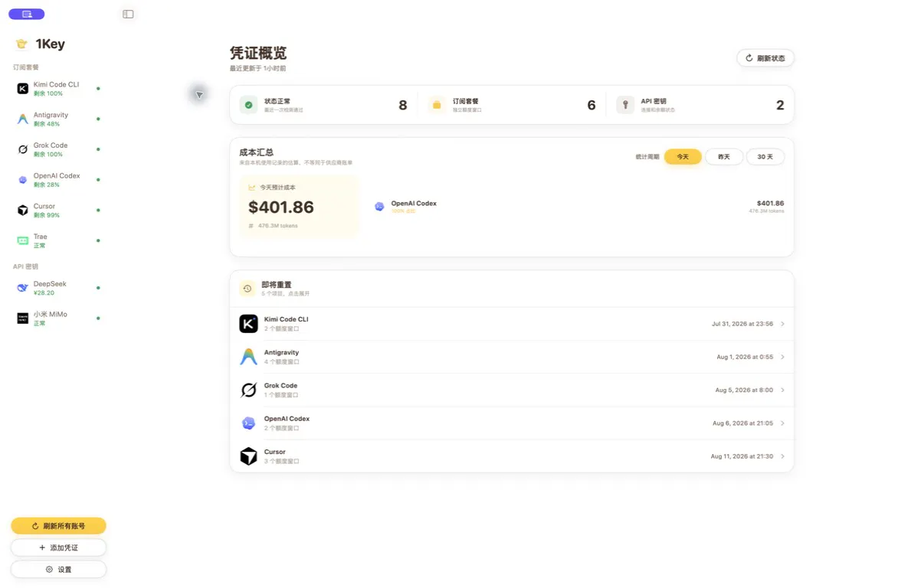Click Jul 31, 2026 at 23:56 date
911x588 pixels.
[742, 324]
